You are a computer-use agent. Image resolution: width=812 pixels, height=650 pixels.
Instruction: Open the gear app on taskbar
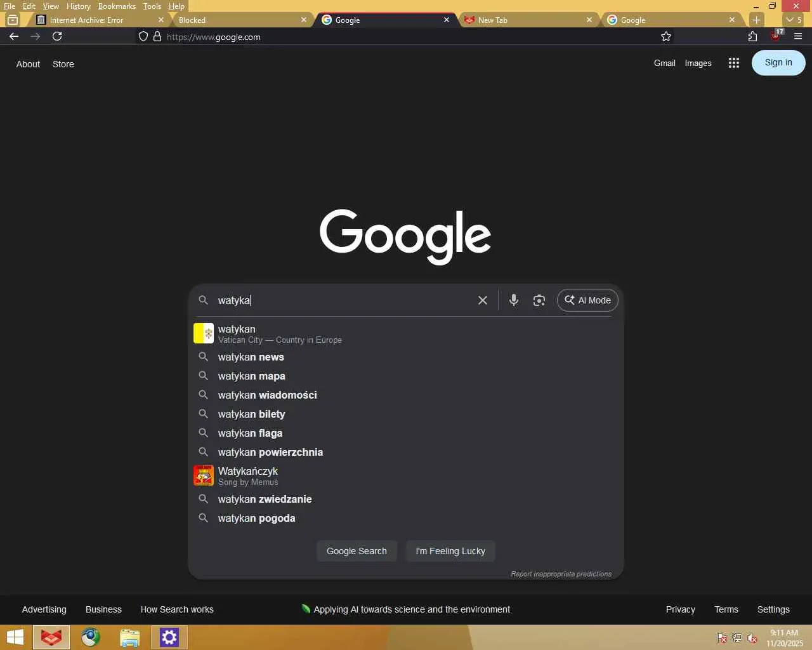point(169,637)
